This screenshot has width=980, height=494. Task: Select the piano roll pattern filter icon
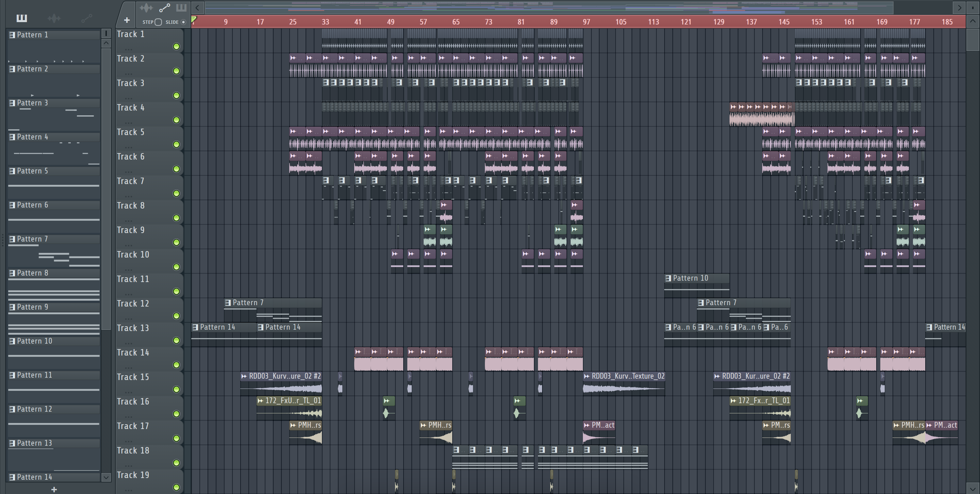tap(22, 18)
